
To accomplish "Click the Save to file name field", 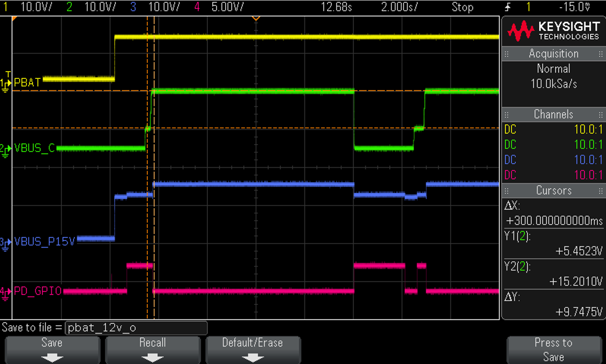I will [136, 328].
